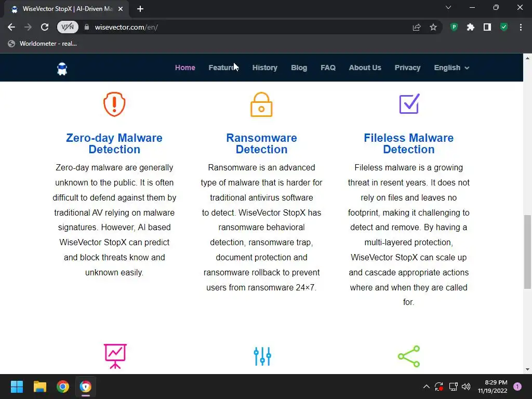532x399 pixels.
Task: Open the Extensions puzzle icon
Action: pos(471,27)
